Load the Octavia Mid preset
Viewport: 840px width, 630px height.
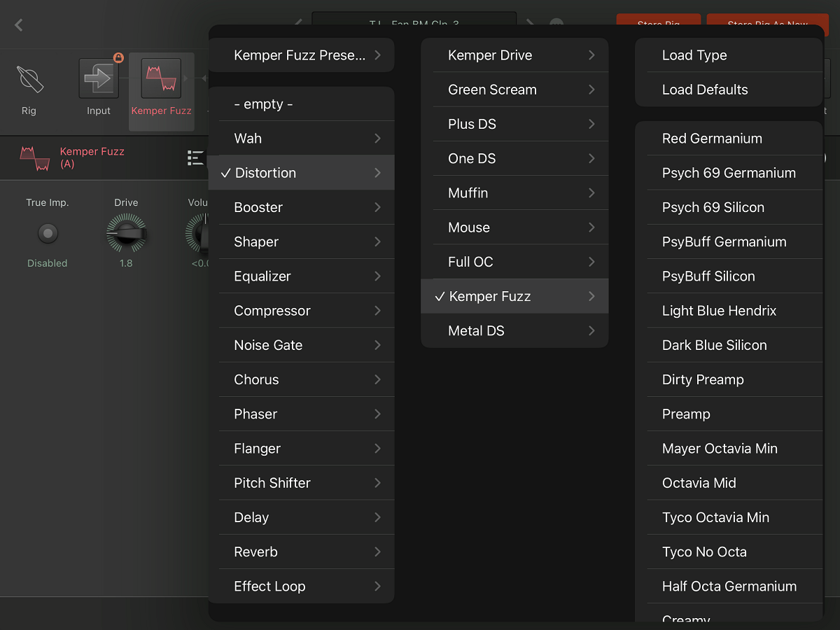729,483
